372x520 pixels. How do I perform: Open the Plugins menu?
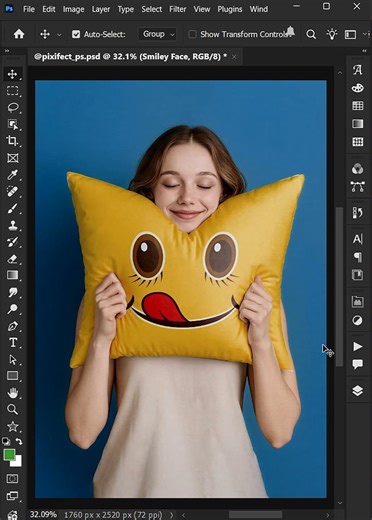pyautogui.click(x=230, y=9)
